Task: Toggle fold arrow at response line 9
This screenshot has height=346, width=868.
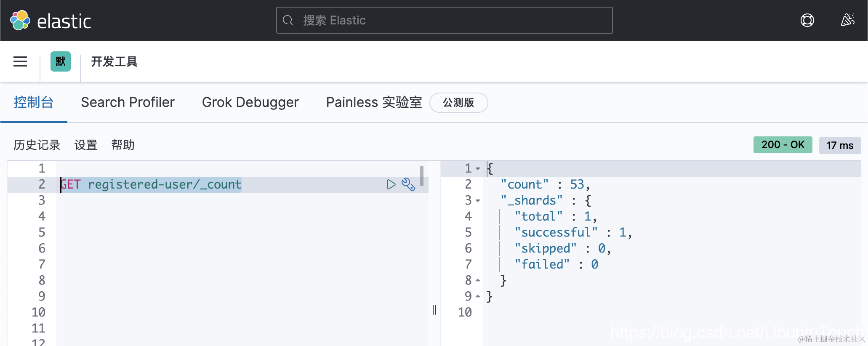Action: tap(478, 296)
